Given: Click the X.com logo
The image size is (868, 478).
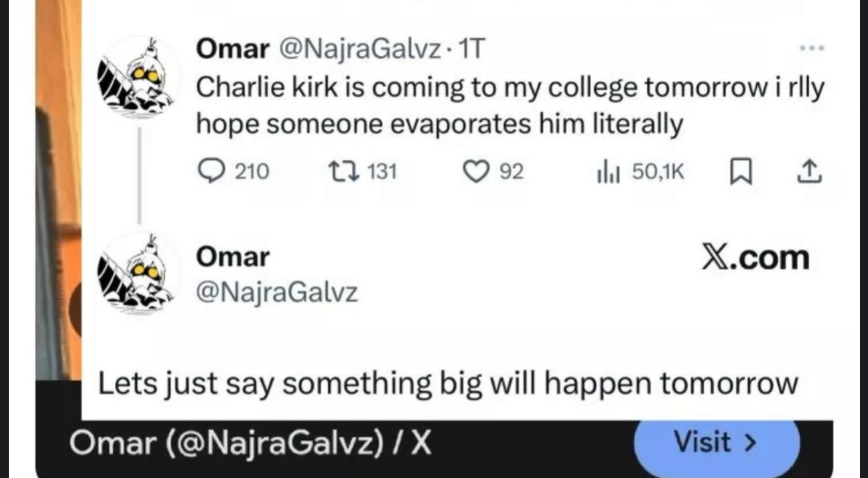Looking at the screenshot, I should pos(755,258).
